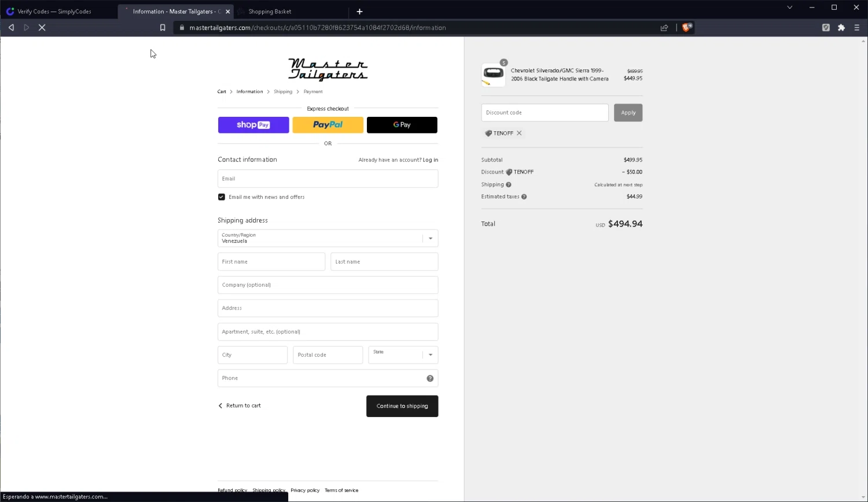Focus the First name field

(x=271, y=261)
